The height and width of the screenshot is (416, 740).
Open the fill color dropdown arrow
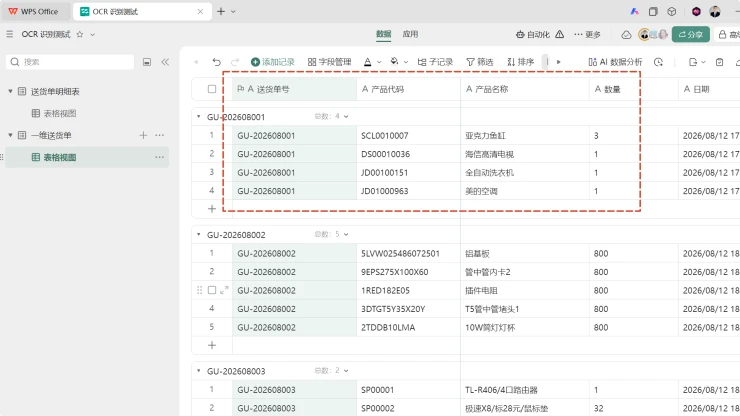pyautogui.click(x=405, y=62)
